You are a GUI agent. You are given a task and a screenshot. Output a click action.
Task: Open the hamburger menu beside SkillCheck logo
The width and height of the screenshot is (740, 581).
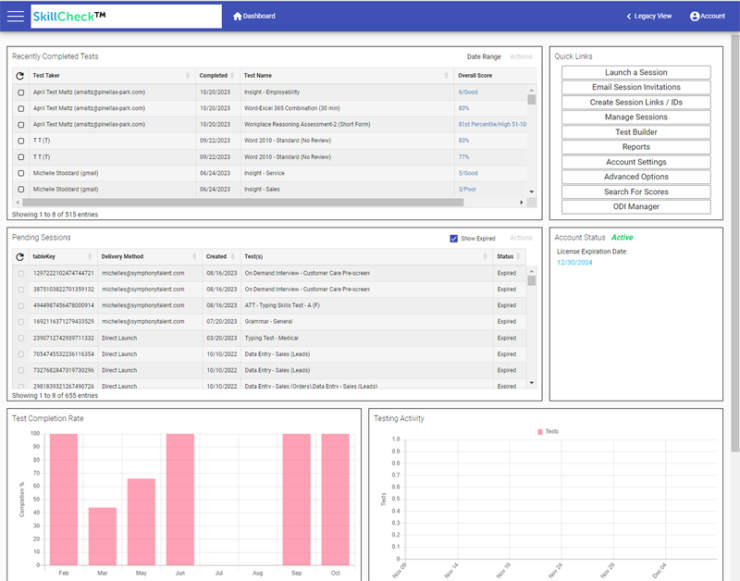[16, 16]
